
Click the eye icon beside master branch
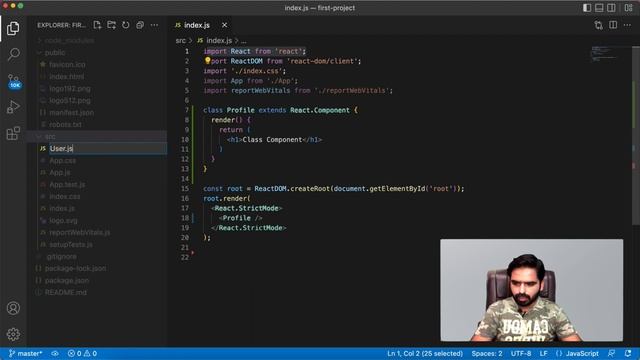(55, 353)
